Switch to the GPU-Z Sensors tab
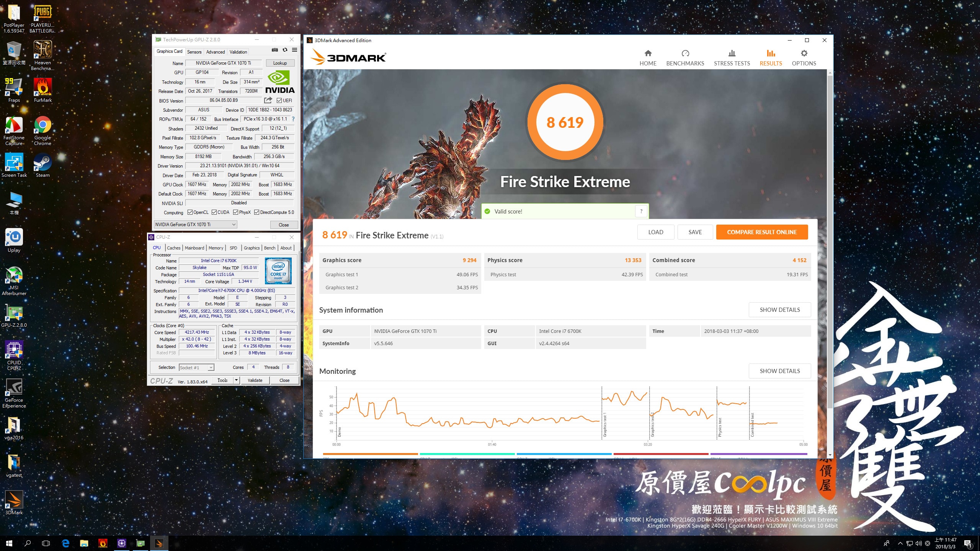Image resolution: width=980 pixels, height=551 pixels. point(194,52)
